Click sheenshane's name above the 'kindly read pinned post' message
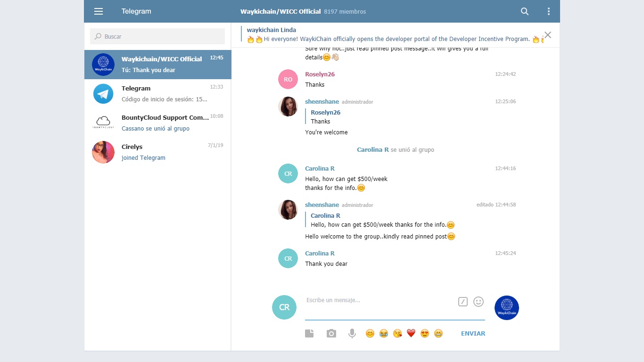 pos(322,205)
